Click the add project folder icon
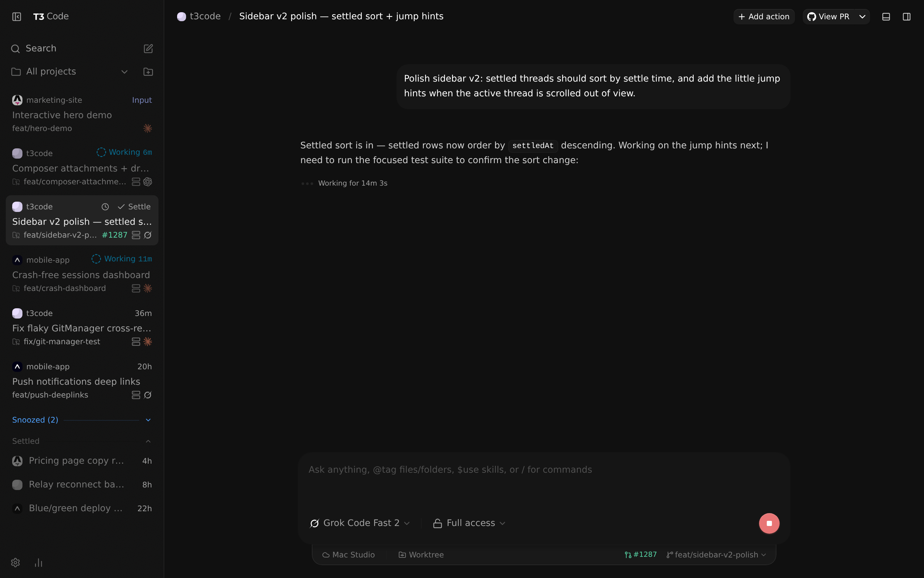The height and width of the screenshot is (578, 924). pos(148,72)
